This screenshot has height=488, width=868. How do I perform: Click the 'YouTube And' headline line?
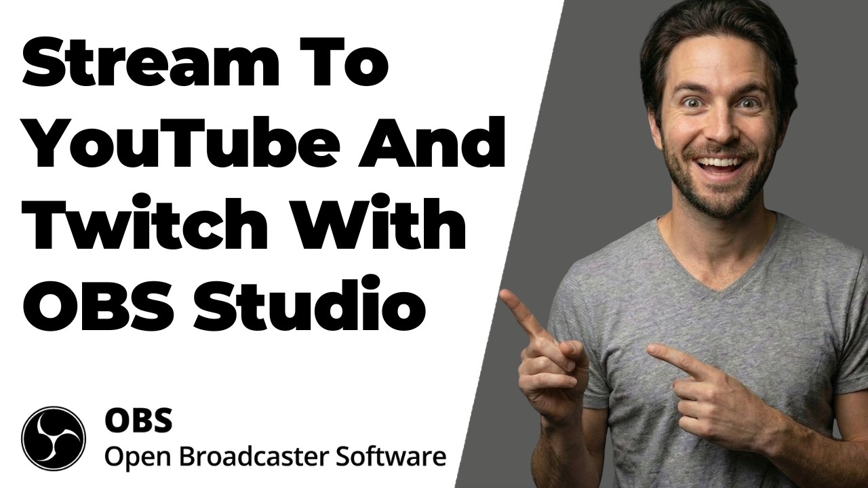pyautogui.click(x=265, y=141)
